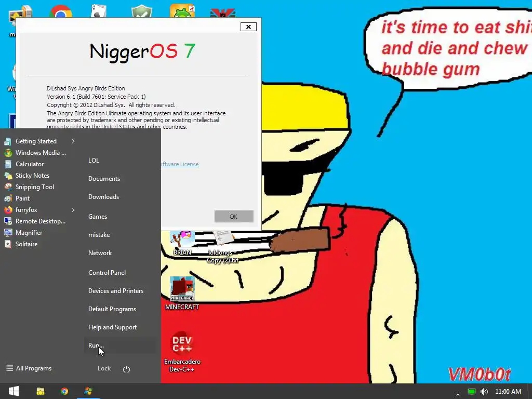Image resolution: width=532 pixels, height=399 pixels.
Task: Select the About Windows taskbar item
Action: (x=88, y=391)
